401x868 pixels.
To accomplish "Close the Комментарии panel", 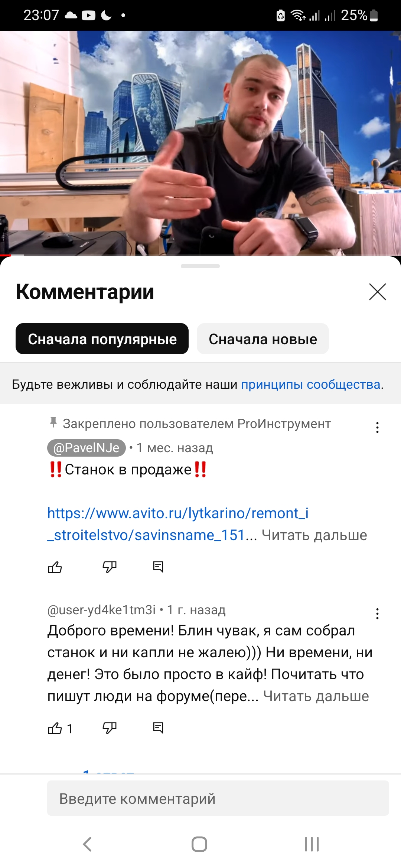I will pyautogui.click(x=378, y=292).
